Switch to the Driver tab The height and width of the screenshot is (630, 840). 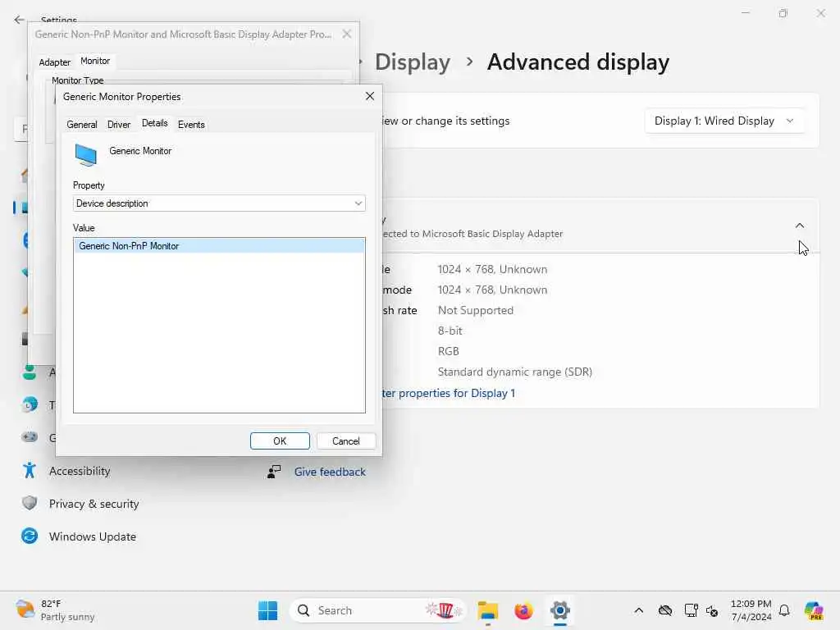pos(118,125)
